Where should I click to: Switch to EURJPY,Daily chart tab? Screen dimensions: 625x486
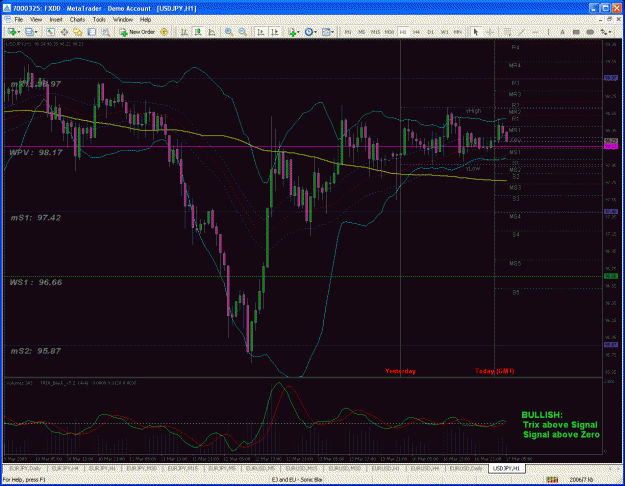click(x=25, y=468)
